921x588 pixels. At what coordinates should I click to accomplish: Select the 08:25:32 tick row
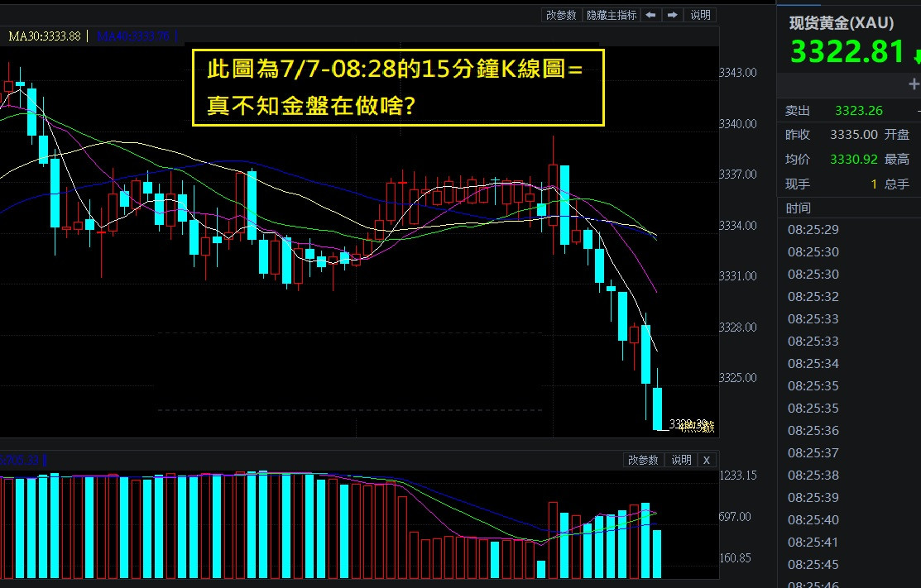click(849, 296)
